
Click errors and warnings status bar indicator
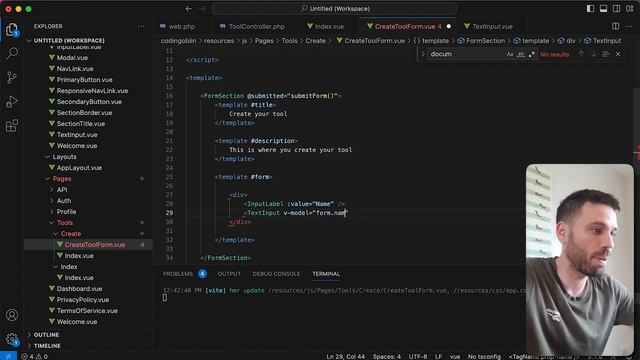35,356
